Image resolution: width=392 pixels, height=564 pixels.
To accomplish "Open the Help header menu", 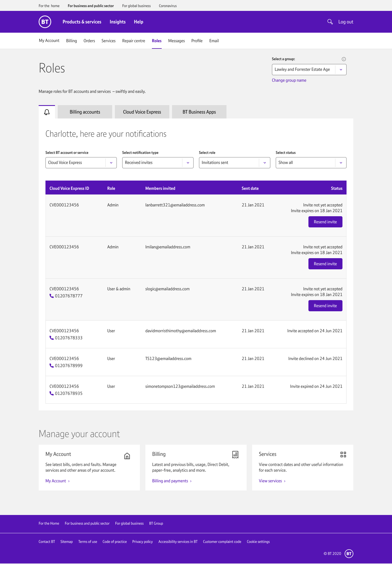I will point(139,22).
